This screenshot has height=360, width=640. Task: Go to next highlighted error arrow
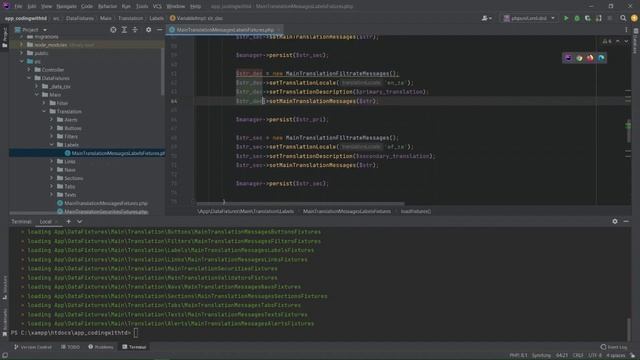click(x=626, y=41)
